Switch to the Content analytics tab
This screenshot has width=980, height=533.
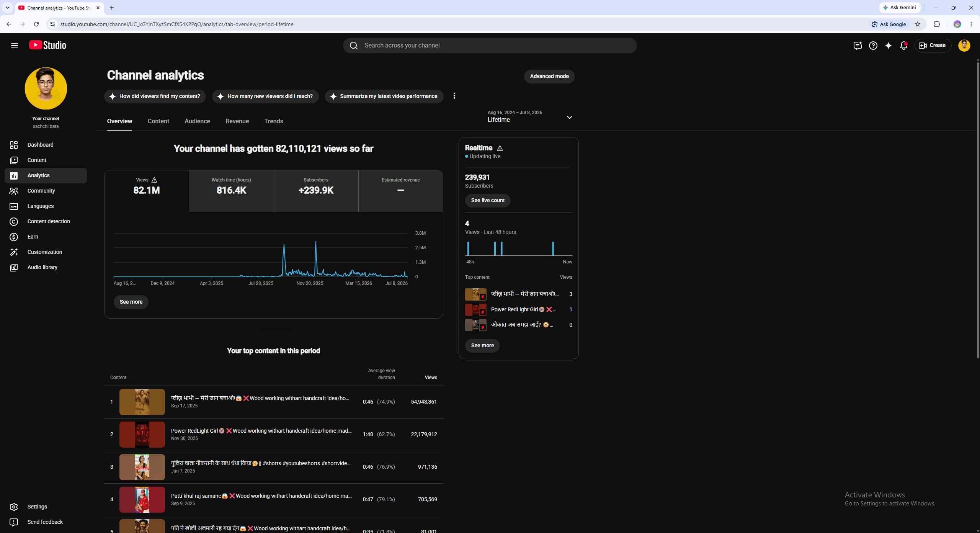[x=158, y=121]
